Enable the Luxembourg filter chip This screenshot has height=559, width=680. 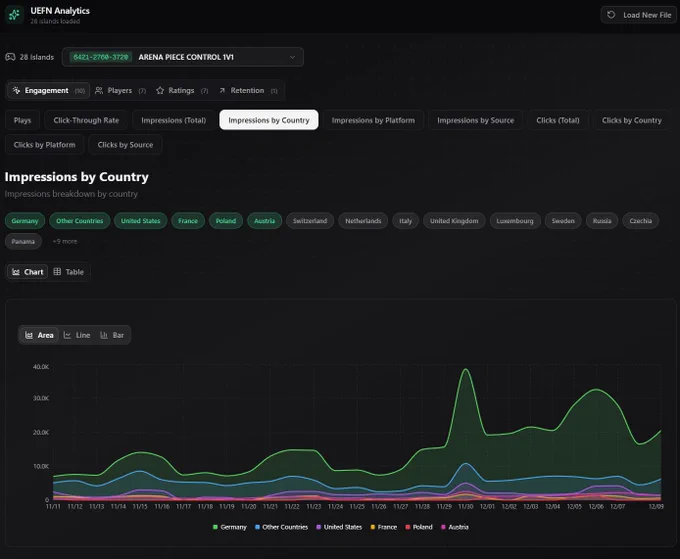(x=515, y=221)
